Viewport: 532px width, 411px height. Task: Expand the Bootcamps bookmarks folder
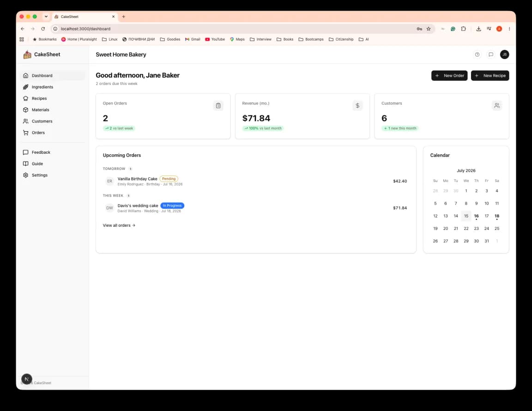[311, 39]
